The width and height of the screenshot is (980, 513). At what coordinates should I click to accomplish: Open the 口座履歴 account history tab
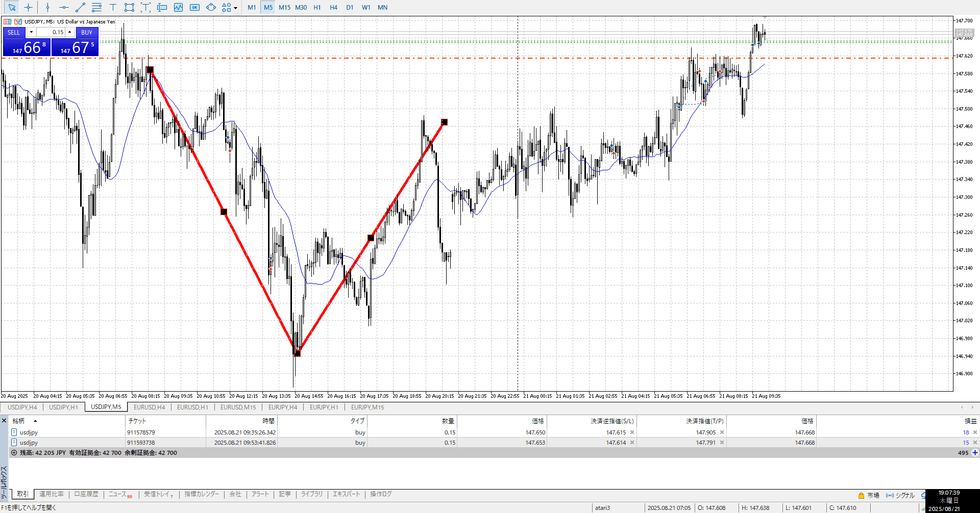click(86, 494)
